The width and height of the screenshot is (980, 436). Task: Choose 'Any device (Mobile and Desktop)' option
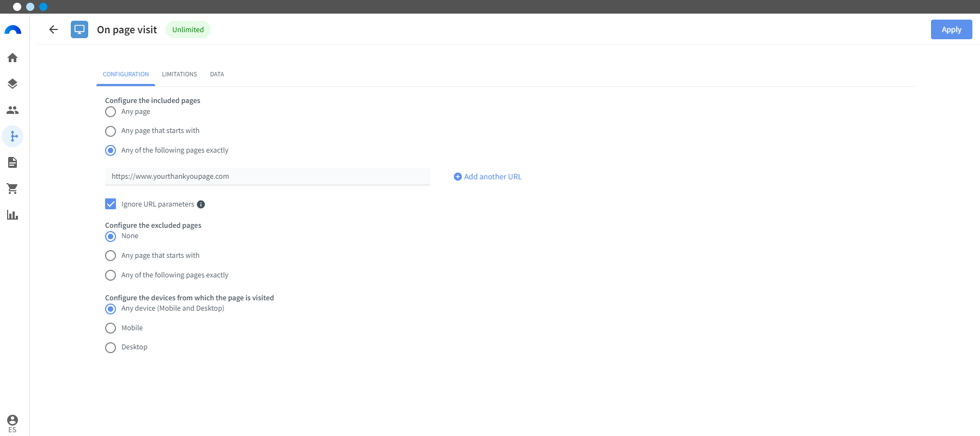click(x=111, y=309)
